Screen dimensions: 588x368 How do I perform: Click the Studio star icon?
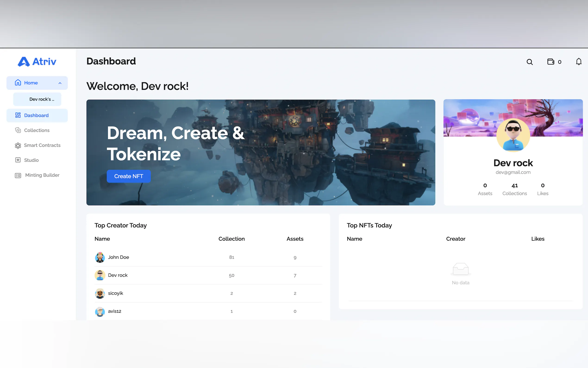coord(18,160)
